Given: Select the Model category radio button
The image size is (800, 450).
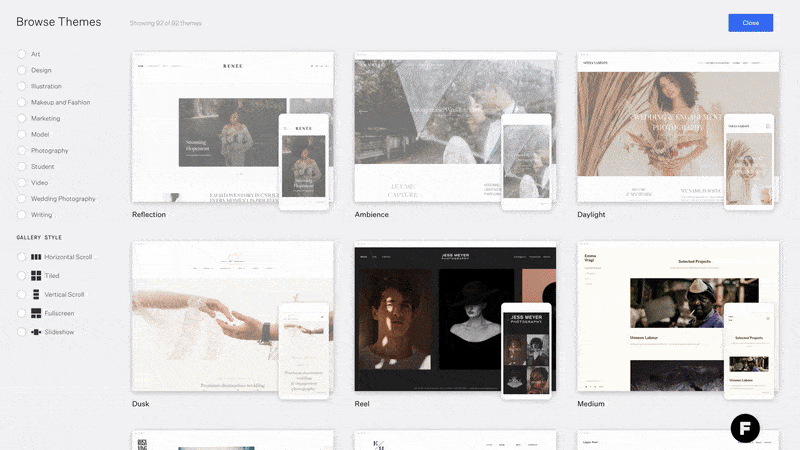Looking at the screenshot, I should (x=21, y=134).
